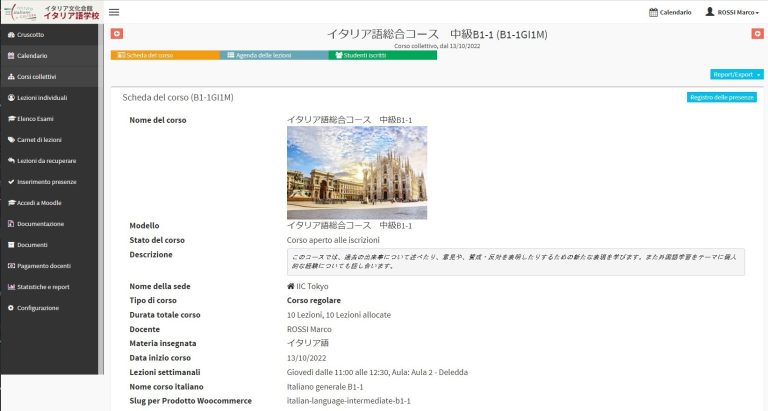This screenshot has width=768, height=411.
Task: Open Corsi collettivi in sidebar
Action: [x=36, y=76]
